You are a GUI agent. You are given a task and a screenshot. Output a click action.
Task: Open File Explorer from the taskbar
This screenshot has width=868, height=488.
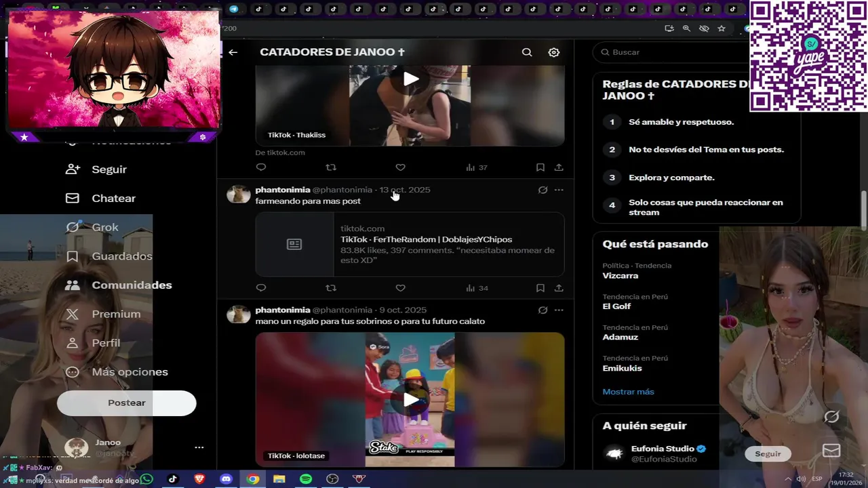click(279, 479)
